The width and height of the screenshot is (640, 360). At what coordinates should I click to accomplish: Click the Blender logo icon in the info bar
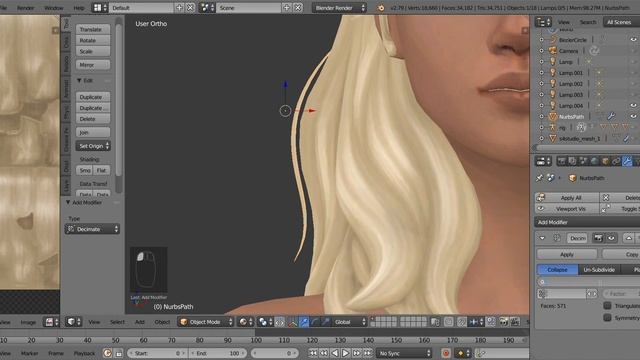[380, 8]
